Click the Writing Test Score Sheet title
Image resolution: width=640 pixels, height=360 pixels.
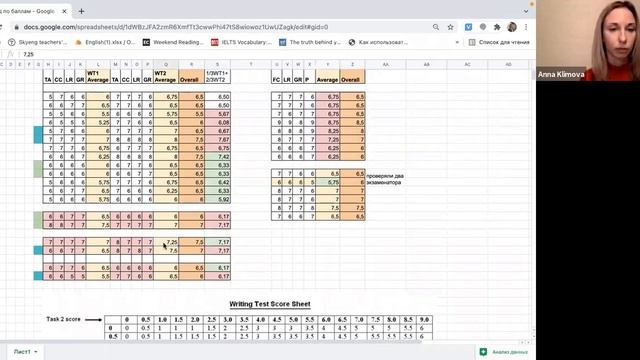point(270,304)
